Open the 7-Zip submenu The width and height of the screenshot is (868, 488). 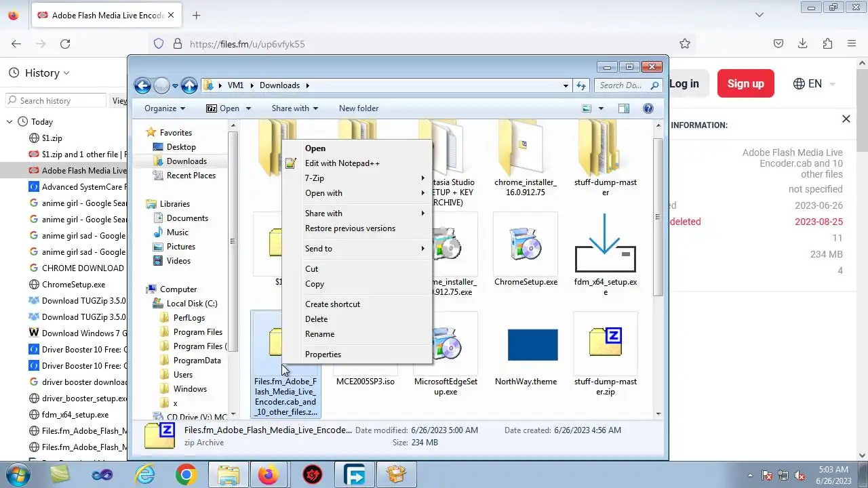[357, 178]
